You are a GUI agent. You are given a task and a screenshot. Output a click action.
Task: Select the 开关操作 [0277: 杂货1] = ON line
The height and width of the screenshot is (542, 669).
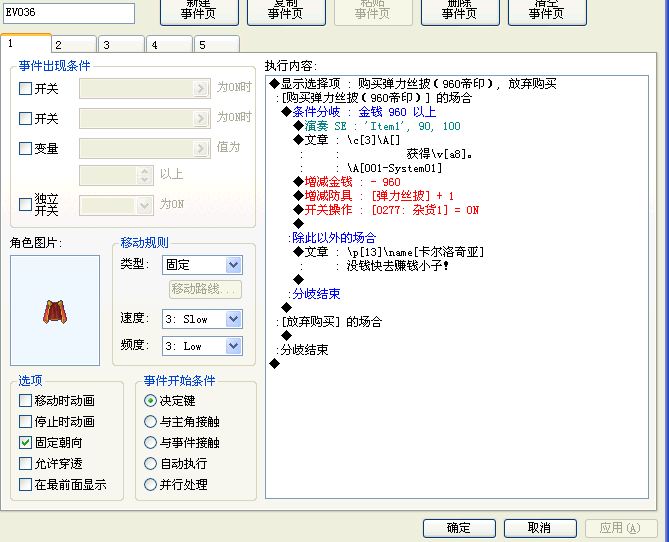(386, 210)
